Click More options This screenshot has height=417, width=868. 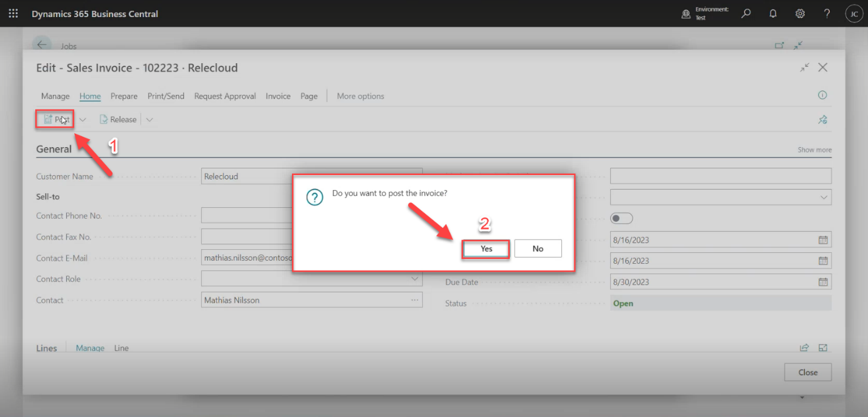pyautogui.click(x=361, y=96)
